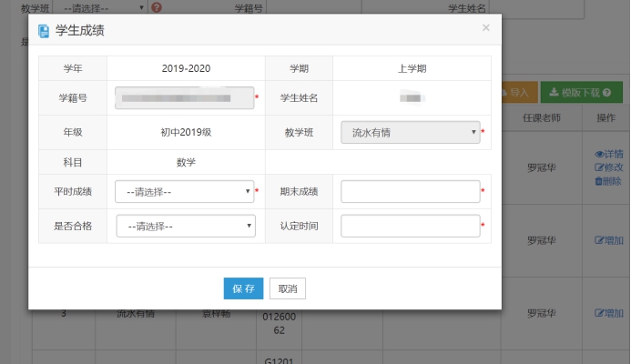The height and width of the screenshot is (364, 631).
Task: Open the 是否合格 dropdown
Action: tap(186, 226)
